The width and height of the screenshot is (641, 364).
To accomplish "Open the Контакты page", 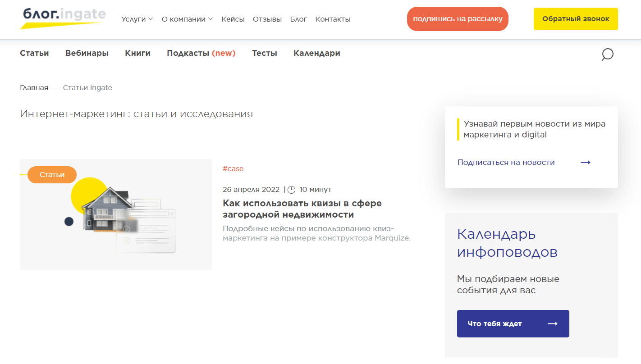I will tap(333, 19).
